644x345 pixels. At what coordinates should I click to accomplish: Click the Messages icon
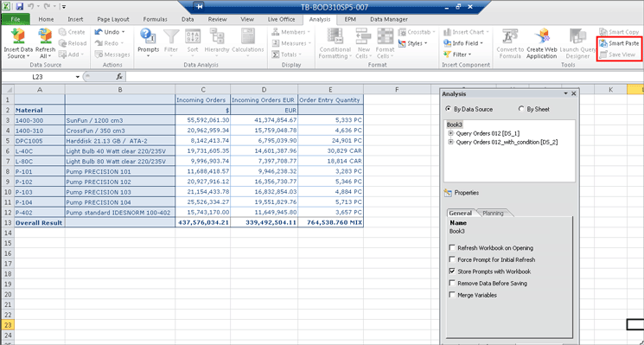99,54
